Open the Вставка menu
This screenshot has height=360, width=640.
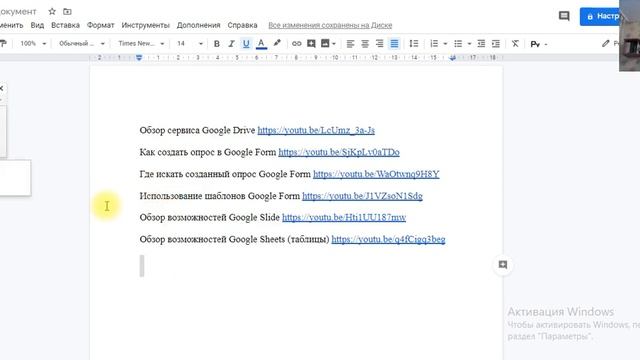65,25
